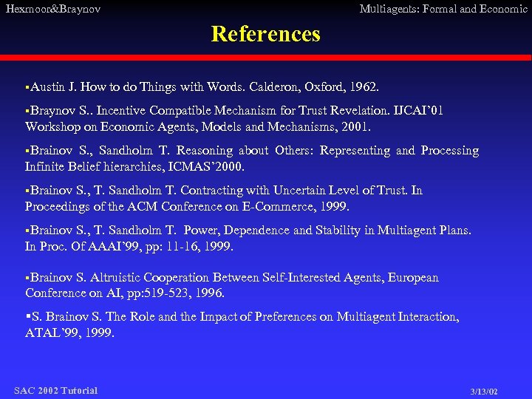The image size is (532, 399).
Task: Click the References slide title
Action: click(266, 33)
